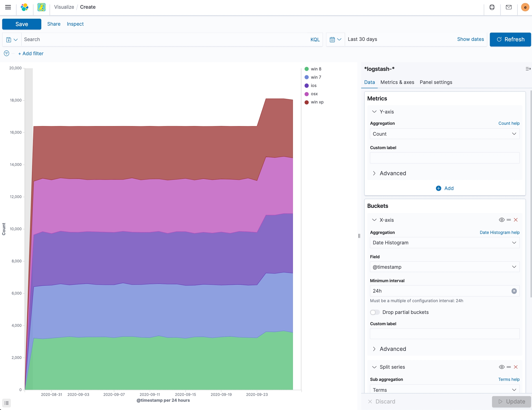Viewport: 532px width, 410px height.
Task: Toggle X-axis bucket visibility eye icon
Action: pos(502,220)
